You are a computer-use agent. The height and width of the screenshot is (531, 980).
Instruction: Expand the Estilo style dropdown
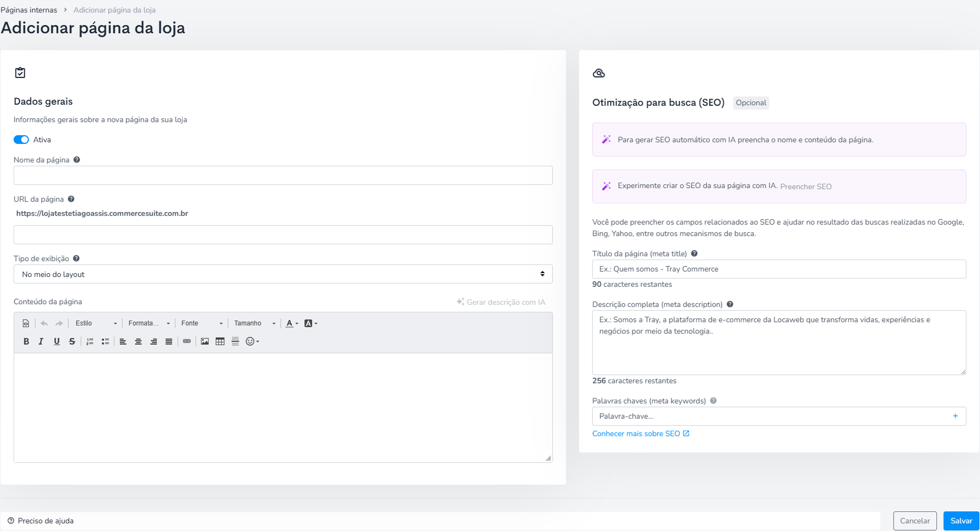96,323
